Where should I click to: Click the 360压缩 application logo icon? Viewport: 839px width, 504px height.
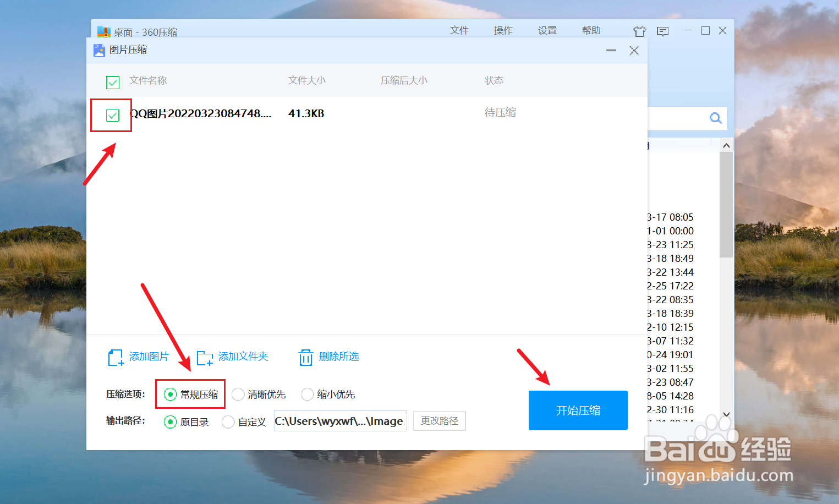point(103,32)
